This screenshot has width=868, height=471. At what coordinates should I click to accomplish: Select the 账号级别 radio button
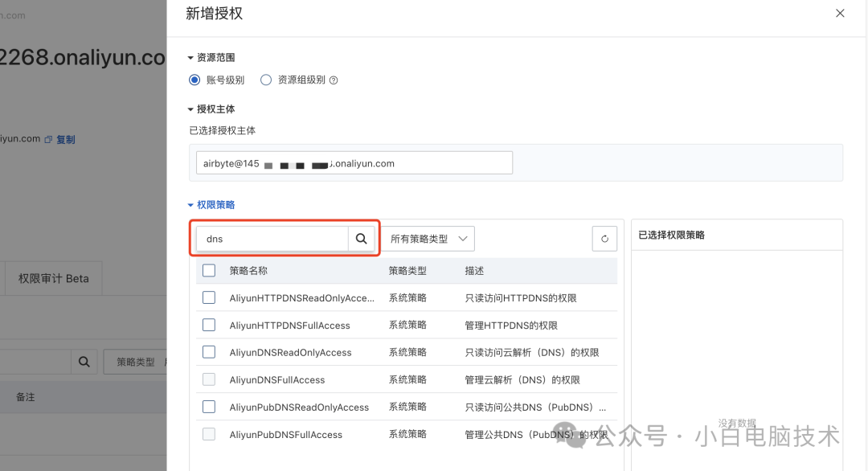click(194, 80)
